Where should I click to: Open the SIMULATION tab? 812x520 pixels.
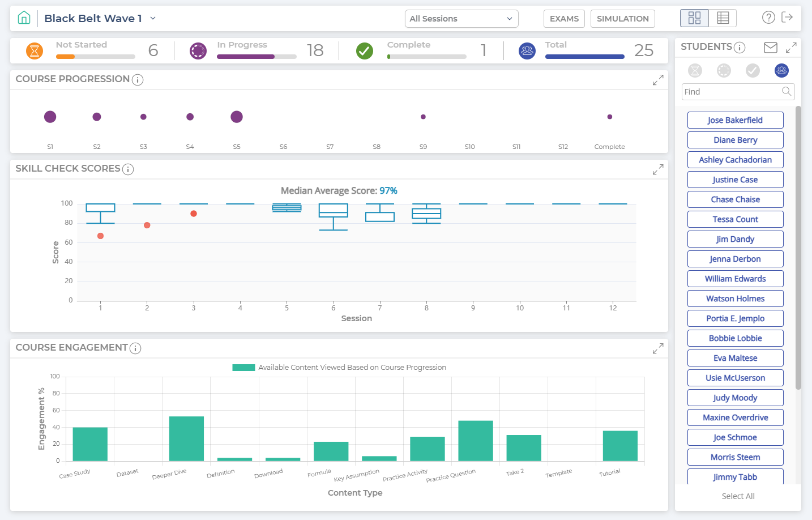623,19
